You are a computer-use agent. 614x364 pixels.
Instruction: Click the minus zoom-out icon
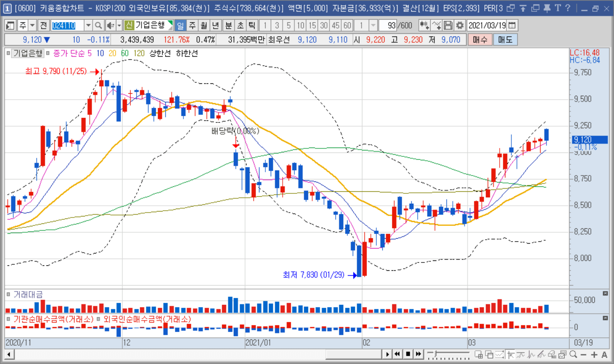583,355
